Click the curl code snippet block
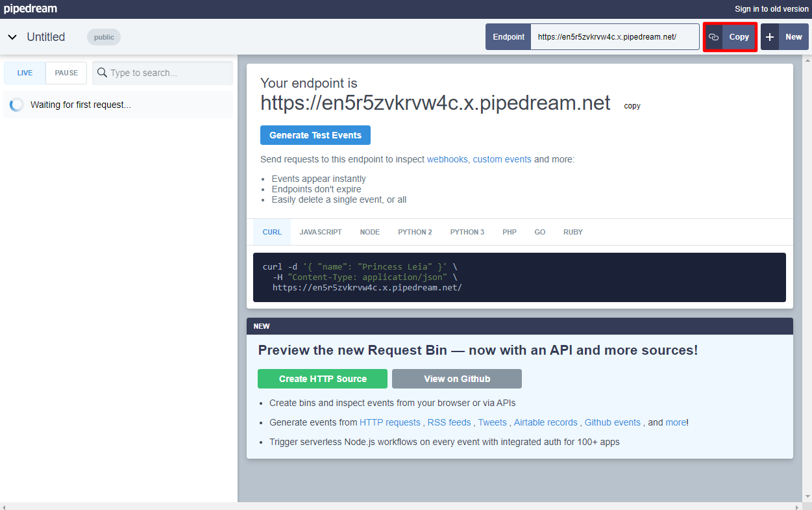This screenshot has height=510, width=812. click(x=519, y=277)
